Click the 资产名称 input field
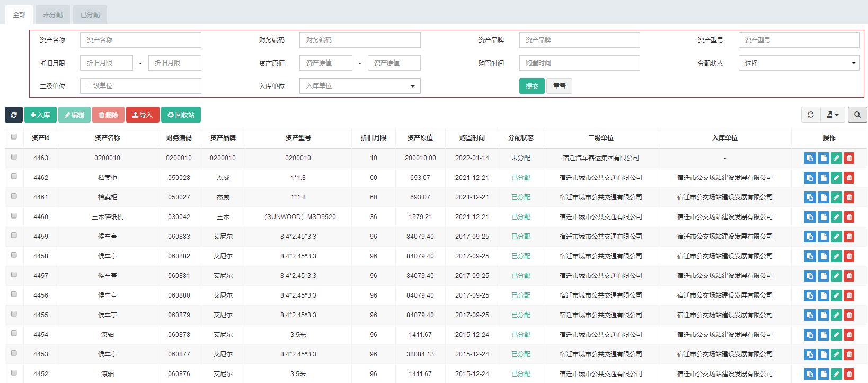Viewport: 868px width, 383px height. pyautogui.click(x=140, y=40)
